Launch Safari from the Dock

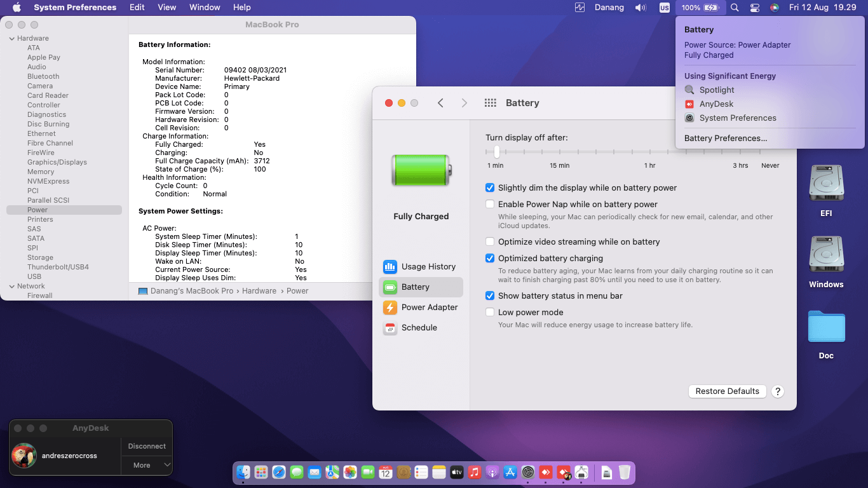278,472
